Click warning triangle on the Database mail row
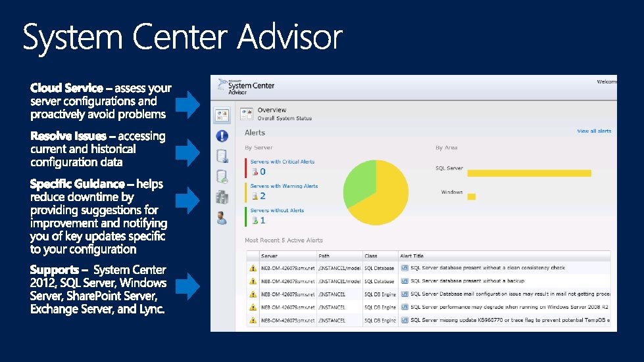The image size is (644, 362). [x=253, y=294]
